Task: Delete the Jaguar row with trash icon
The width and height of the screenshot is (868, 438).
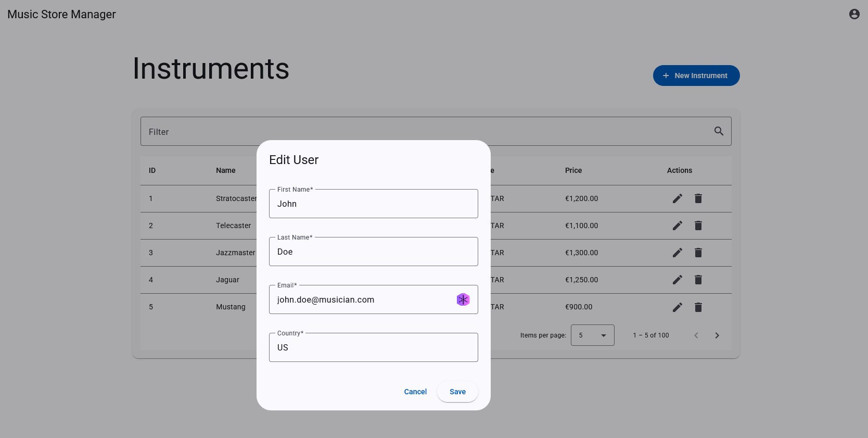Action: 698,280
